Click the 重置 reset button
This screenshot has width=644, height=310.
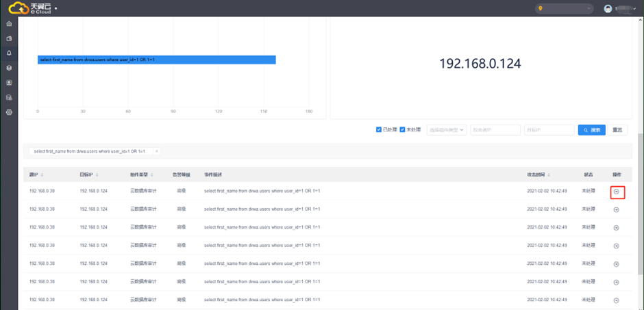click(x=617, y=129)
